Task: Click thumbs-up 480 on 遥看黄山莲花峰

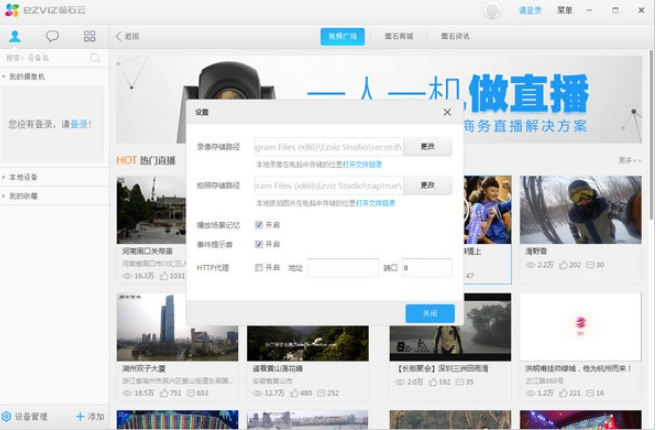Action: click(294, 393)
